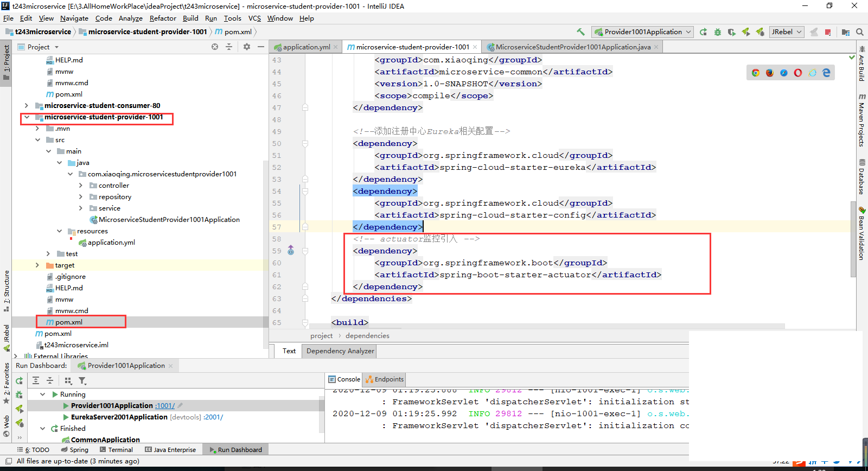This screenshot has height=471, width=868.
Task: Click the Build project hammer icon
Action: 581,32
